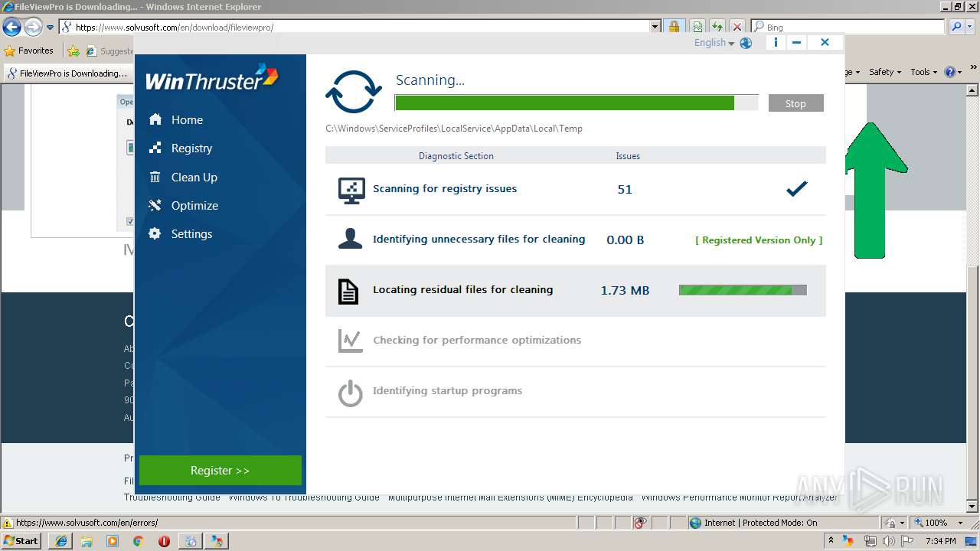Screen dimensions: 980x551
Task: Click residual files document icon
Action: point(348,291)
